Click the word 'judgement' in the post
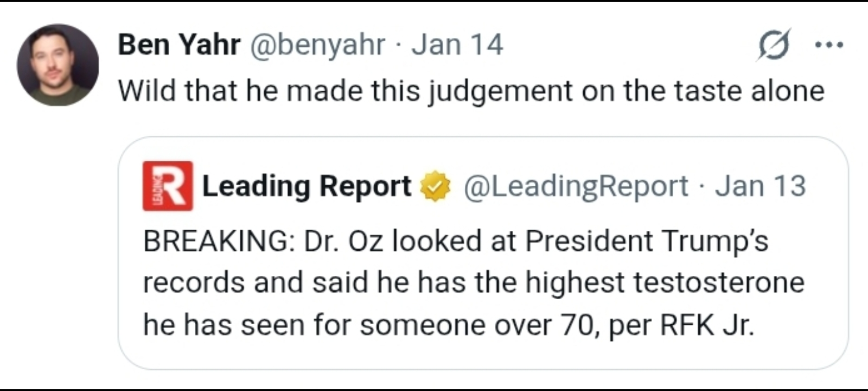The image size is (868, 391). point(500,90)
